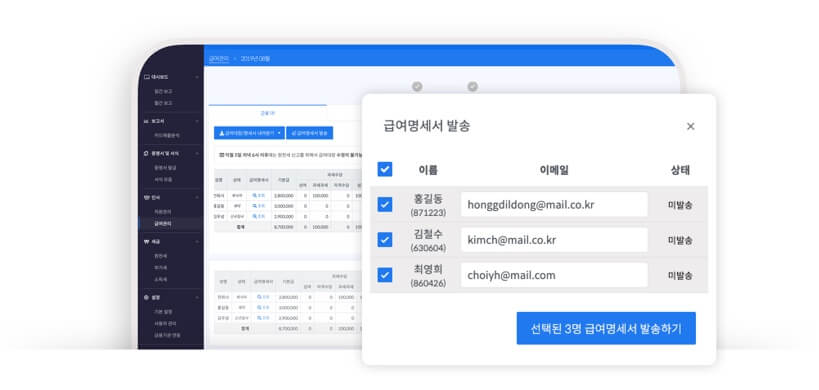Click the 인사 people icon in sidebar

coord(147,198)
